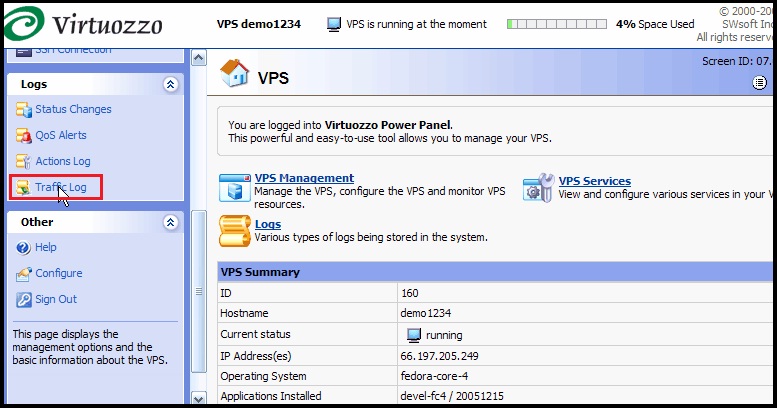Click the VPS Services wrench icon
This screenshot has height=408, width=777.
(x=538, y=187)
